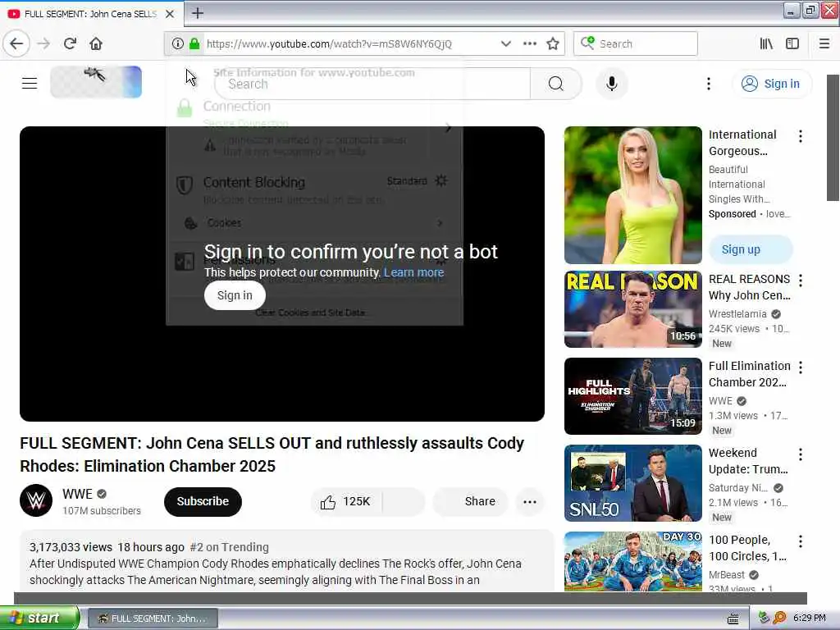The width and height of the screenshot is (840, 630).
Task: Open a new tab with plus button
Action: [x=198, y=13]
